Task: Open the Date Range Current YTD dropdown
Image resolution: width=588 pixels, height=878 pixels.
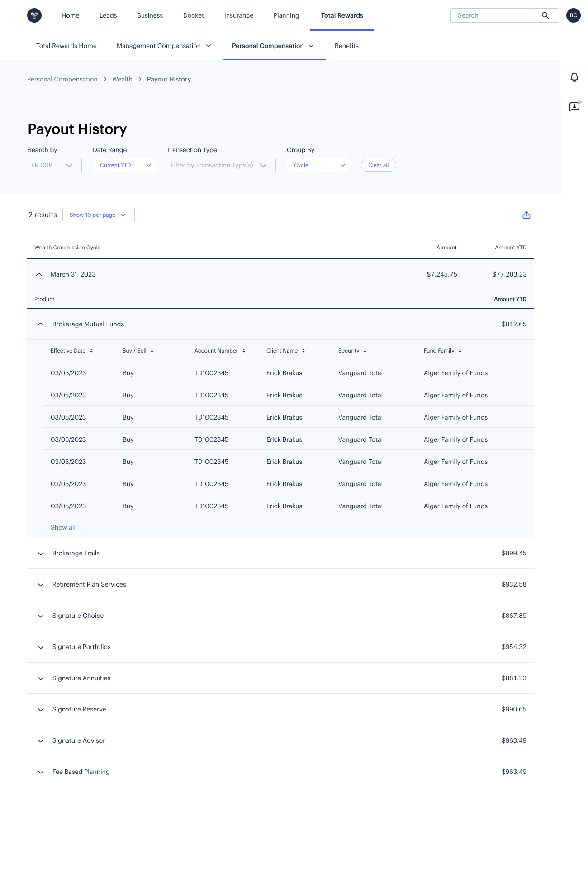Action: 124,165
